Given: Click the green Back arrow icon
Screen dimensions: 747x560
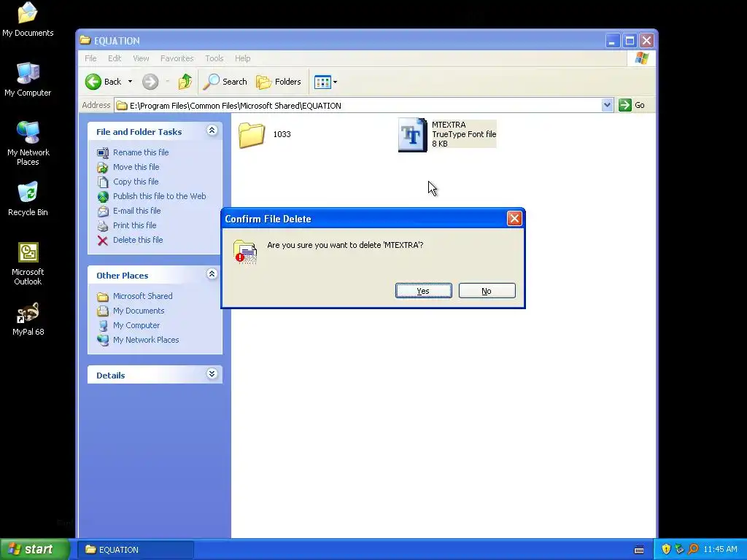Looking at the screenshot, I should (x=93, y=82).
